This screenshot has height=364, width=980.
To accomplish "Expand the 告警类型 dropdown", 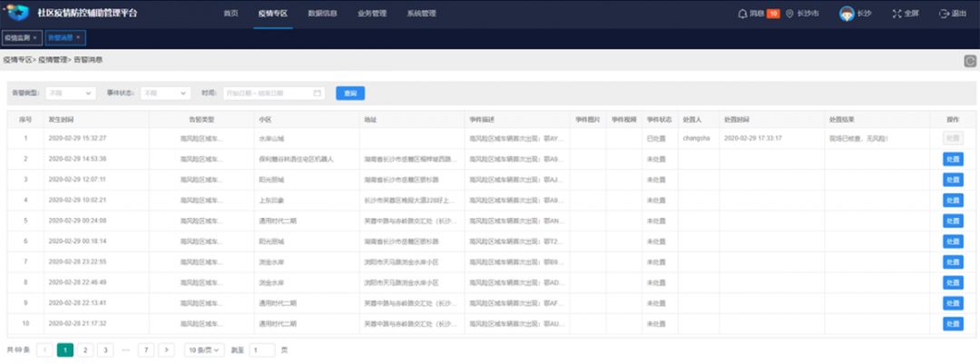I will tap(71, 93).
